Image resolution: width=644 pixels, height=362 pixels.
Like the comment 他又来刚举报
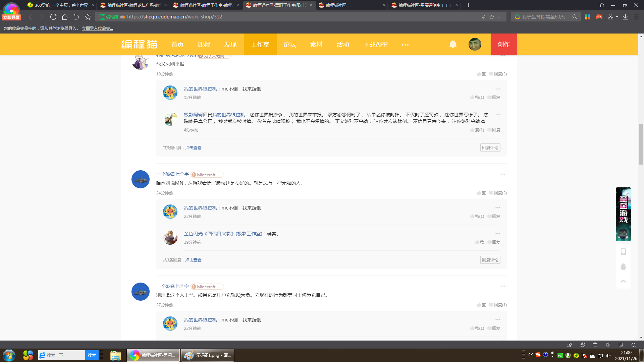(x=481, y=74)
